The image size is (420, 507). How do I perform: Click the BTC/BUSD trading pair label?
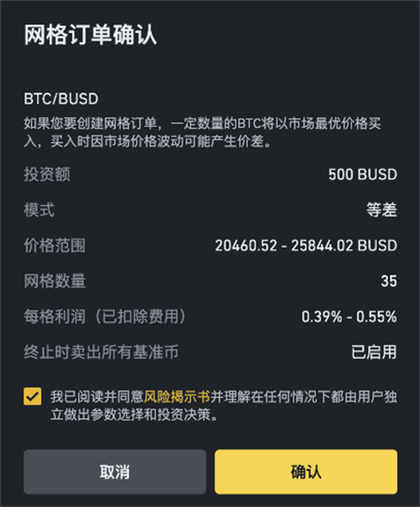click(x=60, y=99)
